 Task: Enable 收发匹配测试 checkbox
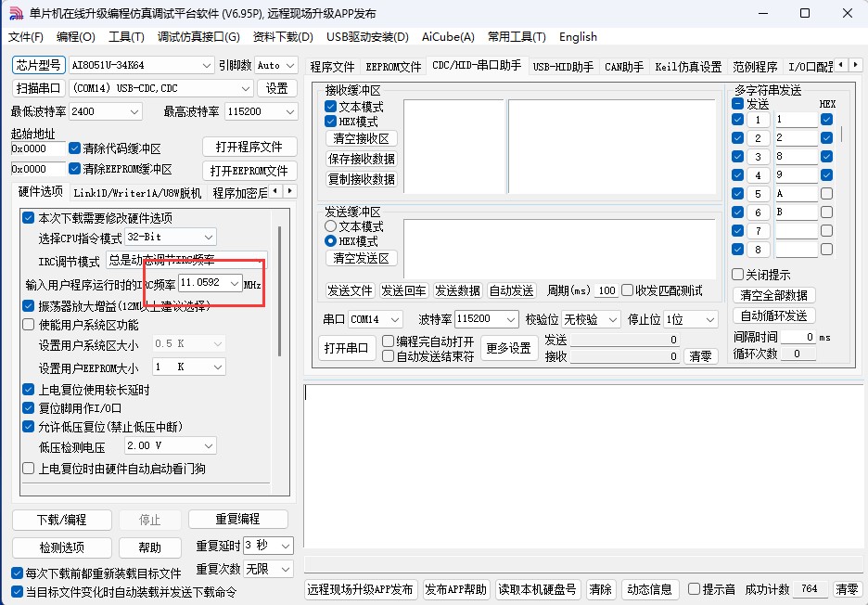(x=627, y=290)
